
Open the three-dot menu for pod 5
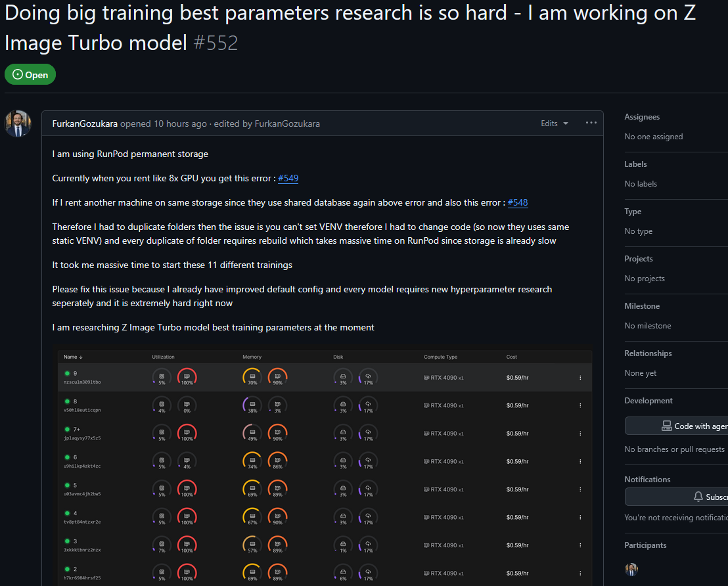click(x=580, y=489)
